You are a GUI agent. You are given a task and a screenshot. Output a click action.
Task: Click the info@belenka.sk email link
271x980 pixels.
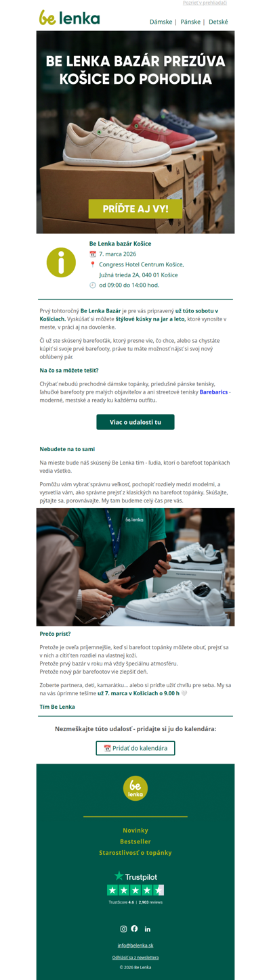pyautogui.click(x=135, y=946)
